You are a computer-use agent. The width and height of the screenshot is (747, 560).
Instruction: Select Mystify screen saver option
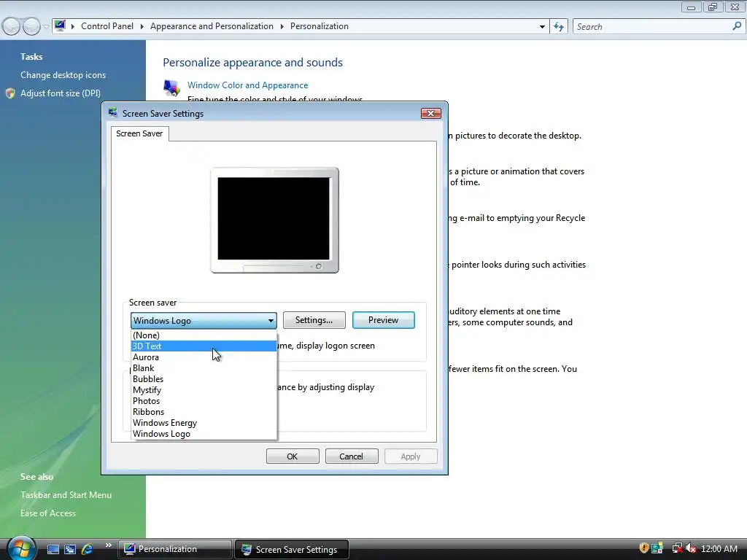(204, 390)
